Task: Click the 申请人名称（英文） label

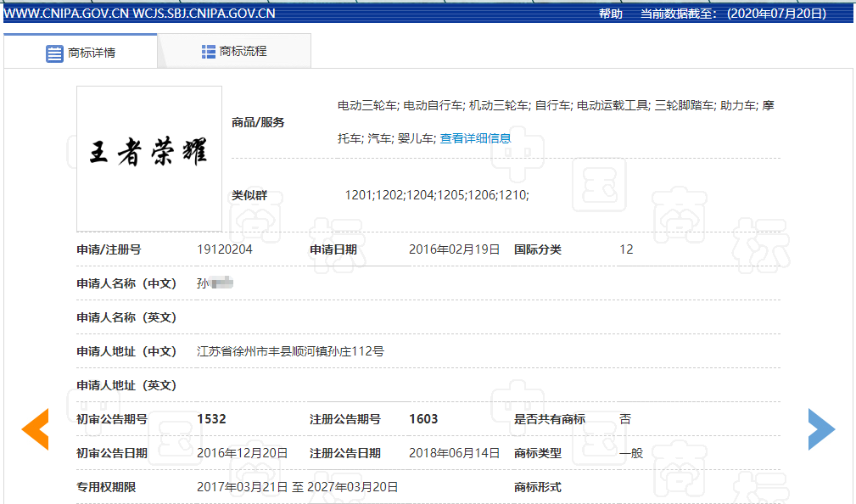Action: click(x=126, y=317)
